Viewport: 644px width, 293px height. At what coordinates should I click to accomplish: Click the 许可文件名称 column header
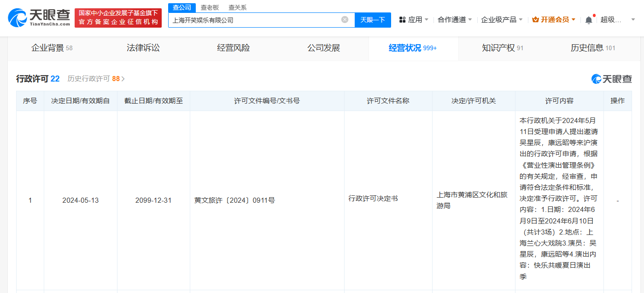click(388, 101)
